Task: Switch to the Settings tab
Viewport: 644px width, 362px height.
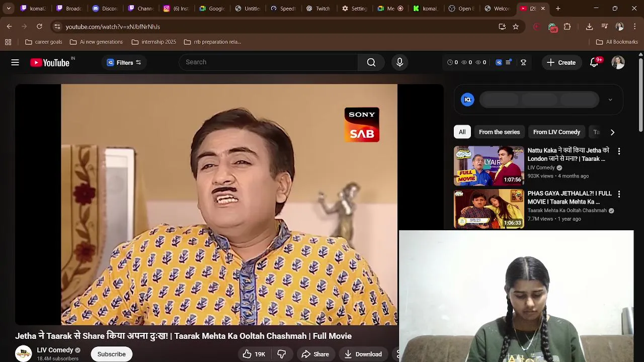Action: [354, 9]
